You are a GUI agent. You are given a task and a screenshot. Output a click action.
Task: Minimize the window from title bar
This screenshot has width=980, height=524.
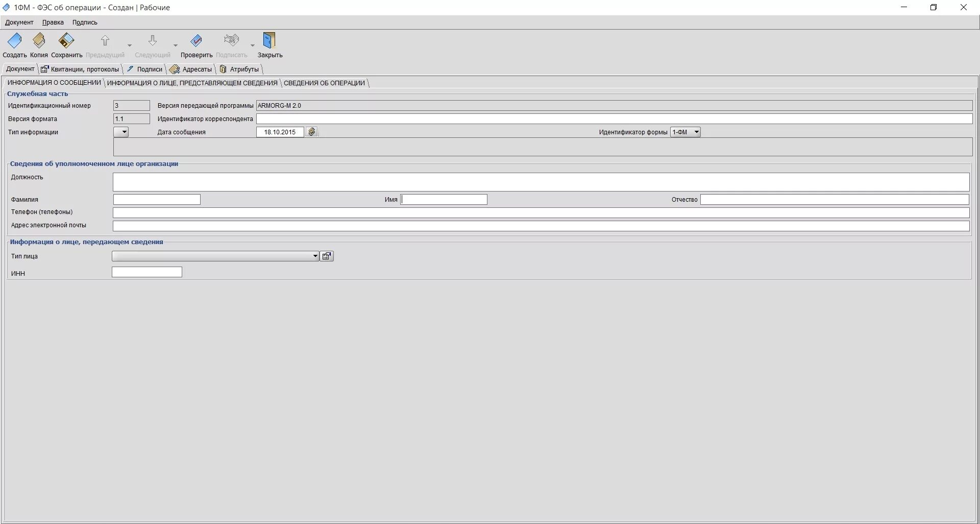click(904, 7)
